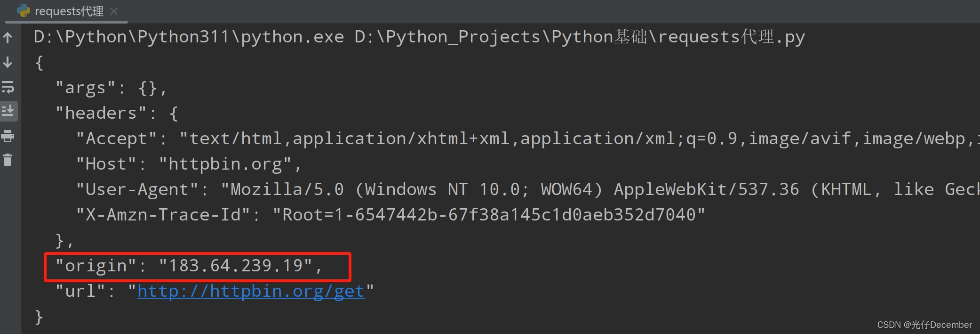
Task: Select the Up the Stack Trace arrow icon
Action: 8,38
